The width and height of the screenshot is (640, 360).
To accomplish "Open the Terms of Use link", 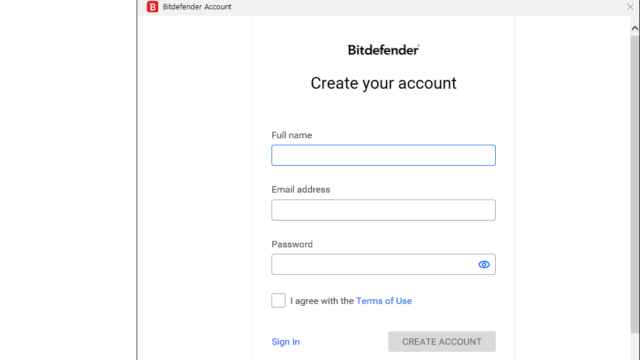I will (x=384, y=301).
